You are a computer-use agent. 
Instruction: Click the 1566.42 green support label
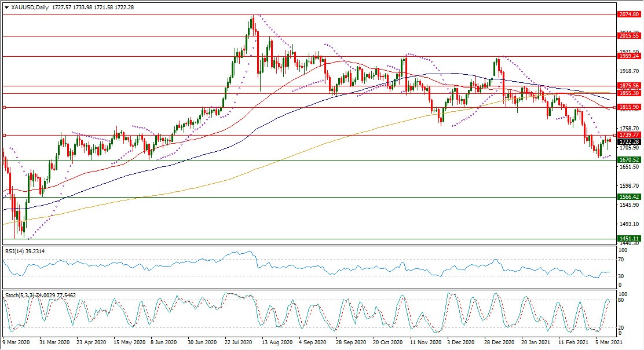628,197
